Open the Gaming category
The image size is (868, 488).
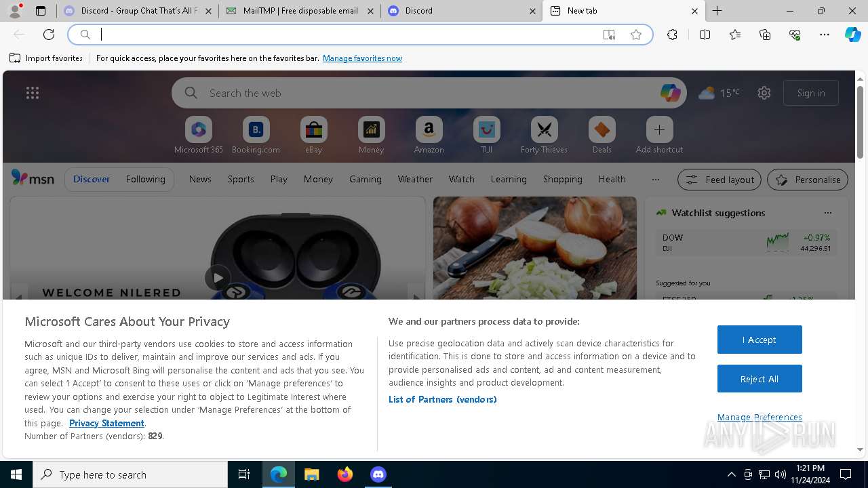coord(366,179)
